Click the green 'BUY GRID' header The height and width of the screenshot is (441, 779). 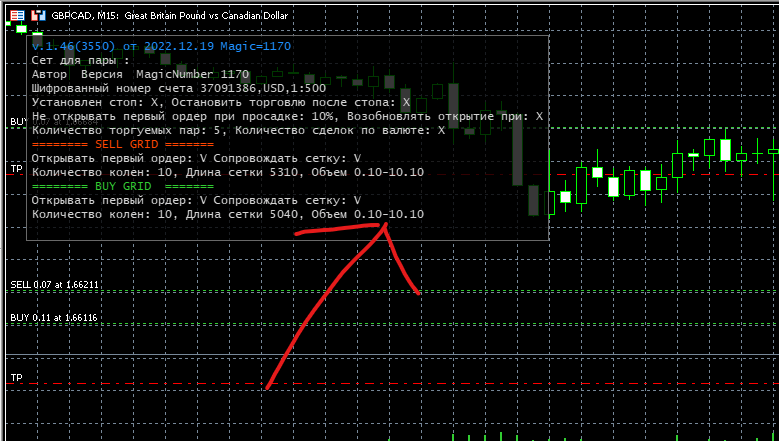pyautogui.click(x=123, y=186)
